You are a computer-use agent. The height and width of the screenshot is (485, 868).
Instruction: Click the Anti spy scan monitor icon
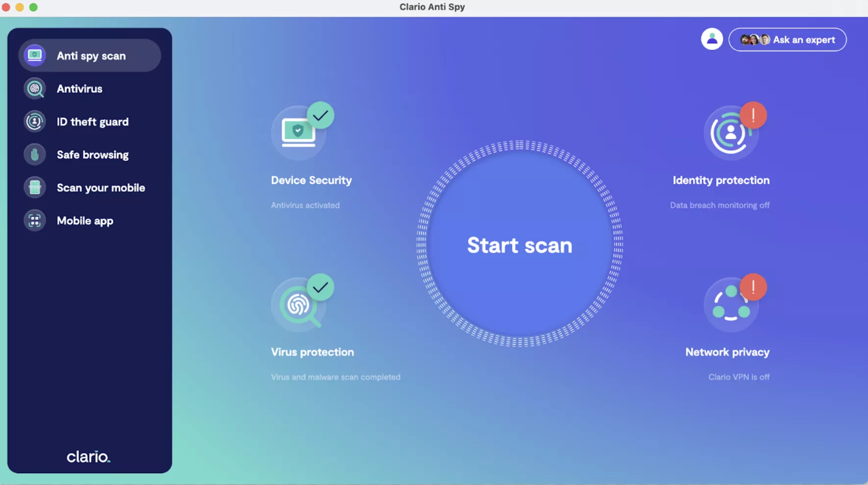35,55
